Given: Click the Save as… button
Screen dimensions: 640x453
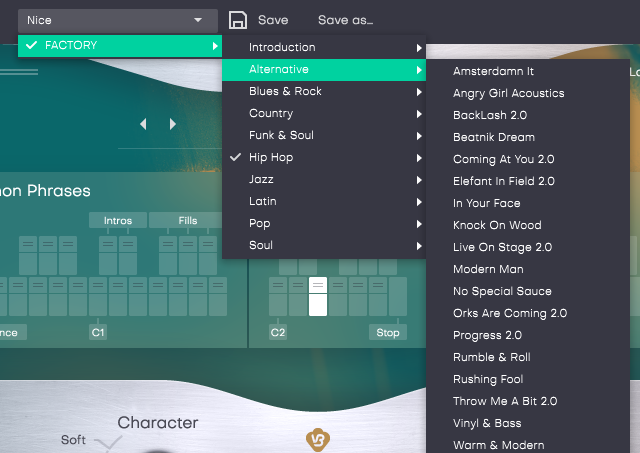Looking at the screenshot, I should pyautogui.click(x=345, y=20).
